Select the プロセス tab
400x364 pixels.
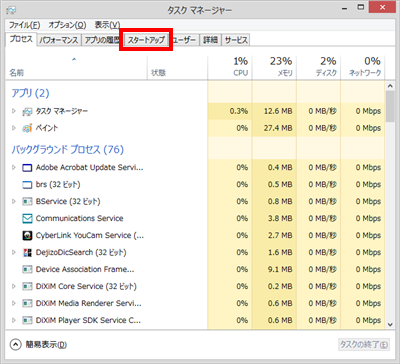[x=21, y=39]
